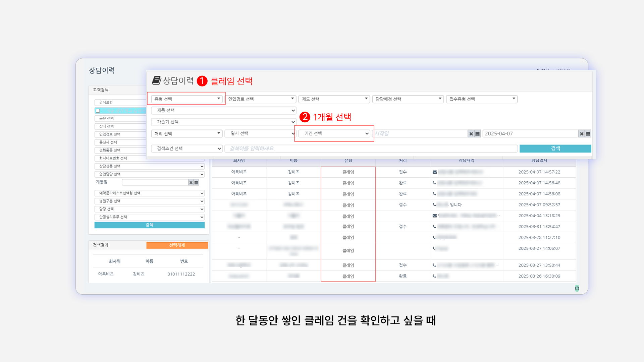The height and width of the screenshot is (362, 644).
Task: Clear the 2025-04-07 end date with X icon
Action: (x=582, y=134)
